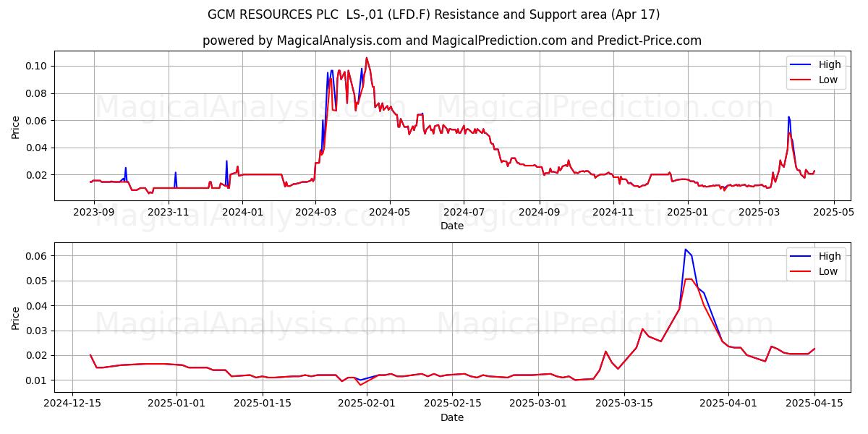Click the '2025-03-15' x-axis label on the bottom chart
The image size is (868, 434).
[624, 404]
